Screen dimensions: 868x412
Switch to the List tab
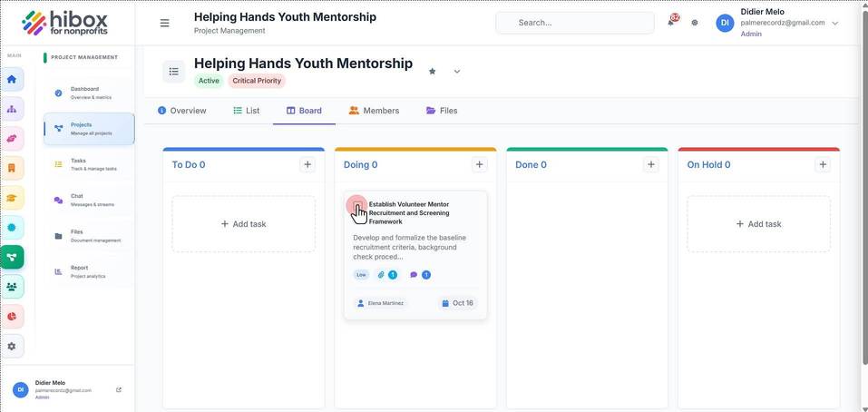pos(247,111)
